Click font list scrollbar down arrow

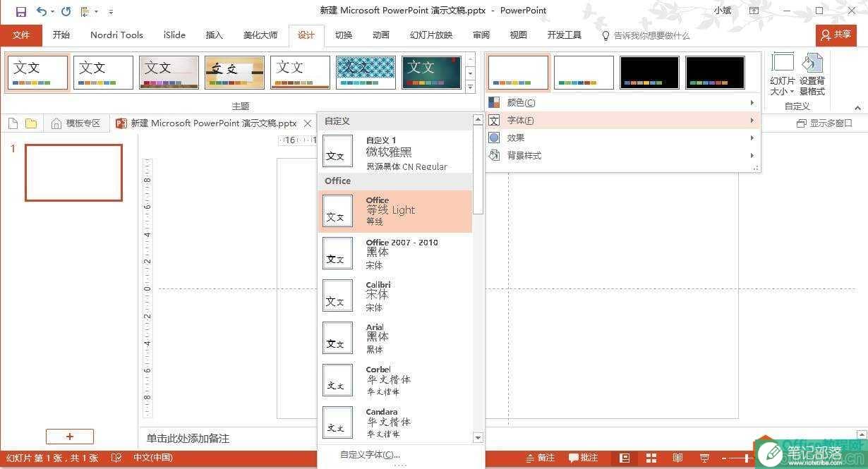click(x=478, y=438)
